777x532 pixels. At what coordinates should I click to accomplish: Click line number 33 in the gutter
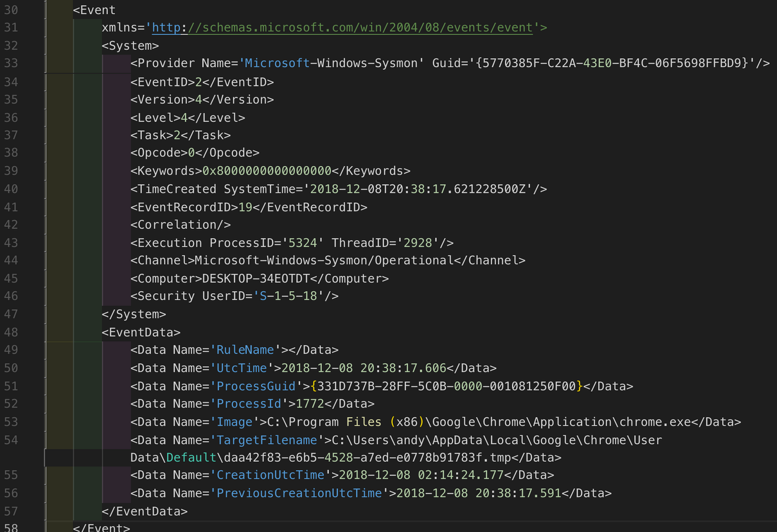coord(11,63)
